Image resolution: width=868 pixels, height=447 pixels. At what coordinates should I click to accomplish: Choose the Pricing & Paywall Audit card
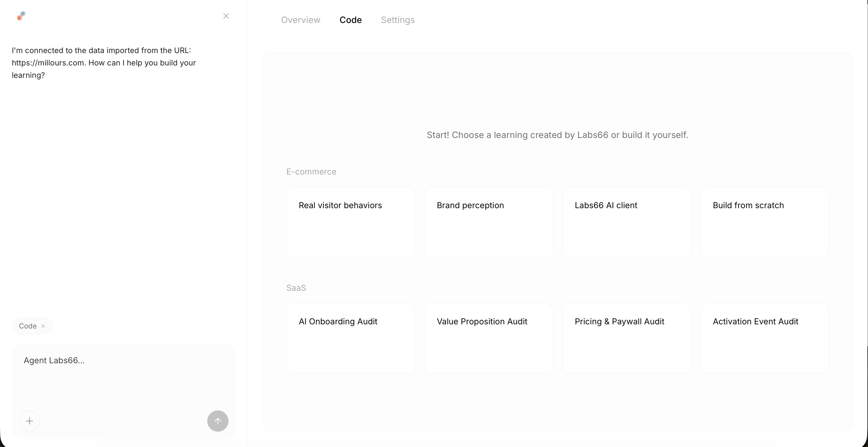pyautogui.click(x=626, y=338)
